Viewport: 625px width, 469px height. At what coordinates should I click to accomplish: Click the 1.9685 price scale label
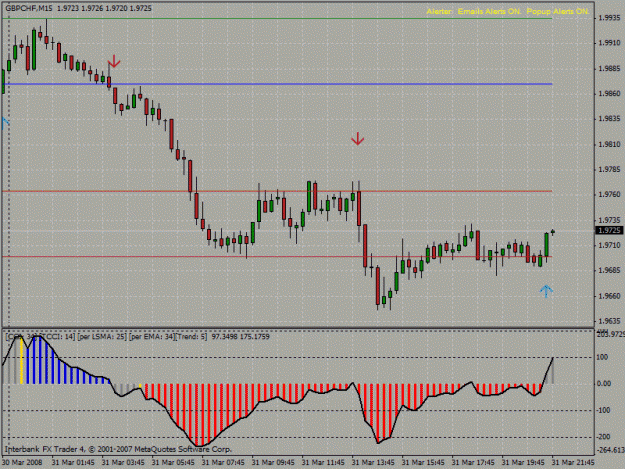[x=609, y=270]
